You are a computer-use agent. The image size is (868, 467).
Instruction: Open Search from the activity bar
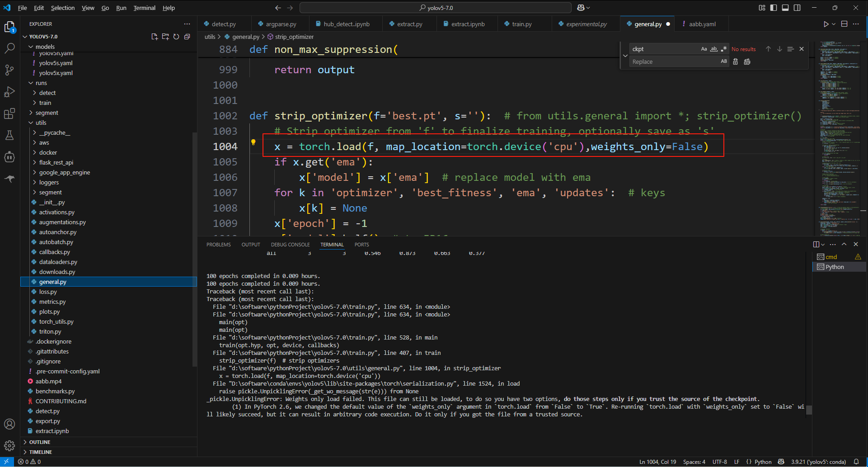(x=10, y=48)
